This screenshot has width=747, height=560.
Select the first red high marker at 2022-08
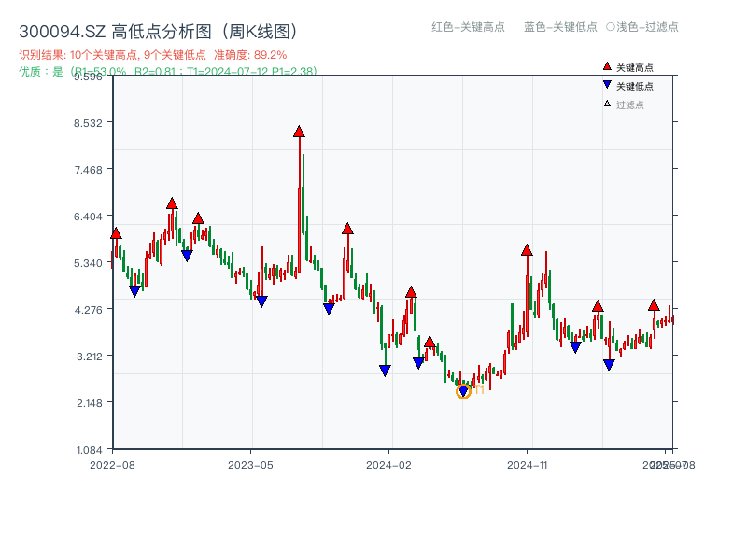pos(116,233)
